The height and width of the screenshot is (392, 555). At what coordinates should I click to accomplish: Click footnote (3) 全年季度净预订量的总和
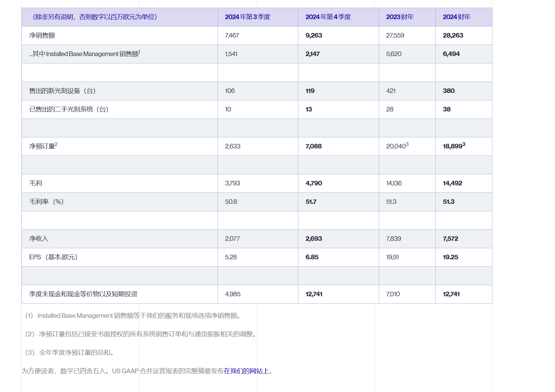click(70, 353)
